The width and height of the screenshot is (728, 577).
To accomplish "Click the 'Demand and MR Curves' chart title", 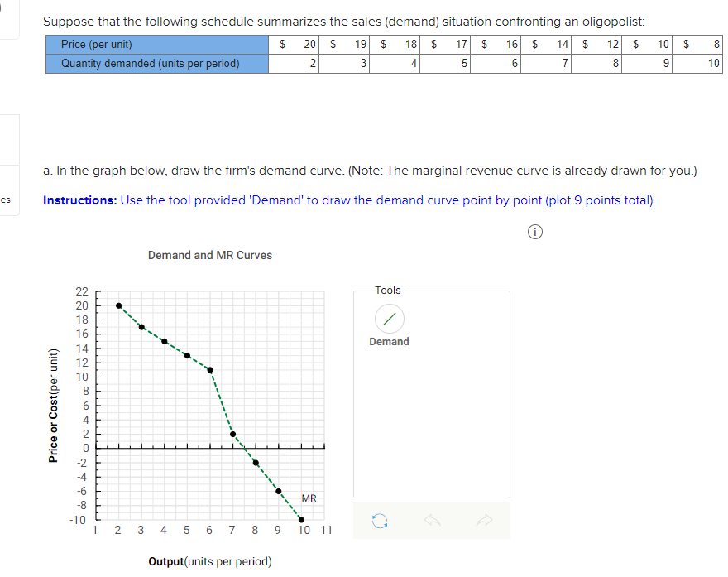I will [209, 255].
